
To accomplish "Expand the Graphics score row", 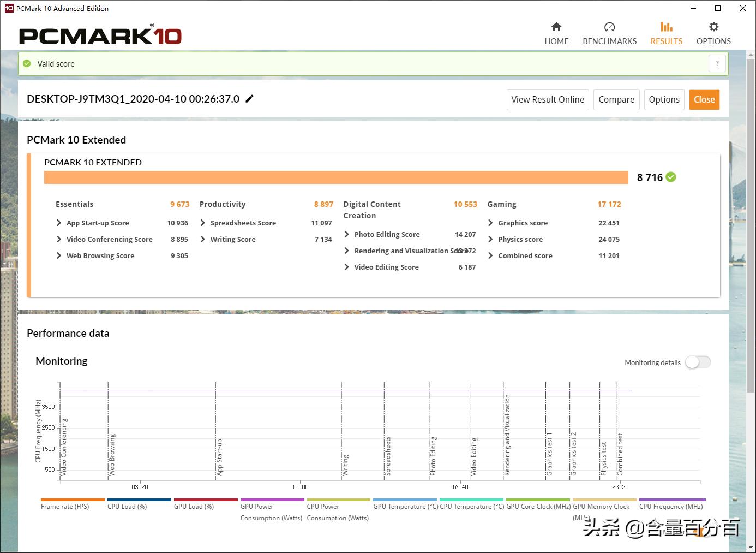I will pyautogui.click(x=490, y=223).
